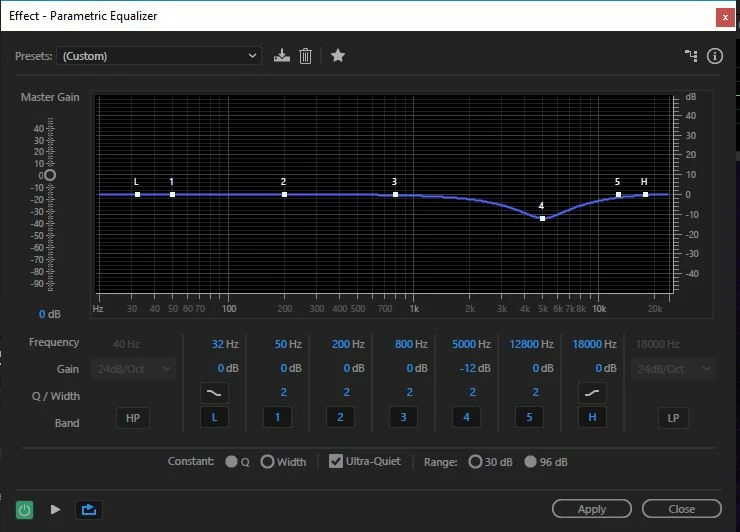
Task: Open Presets dropdown (Custom)
Action: (159, 56)
